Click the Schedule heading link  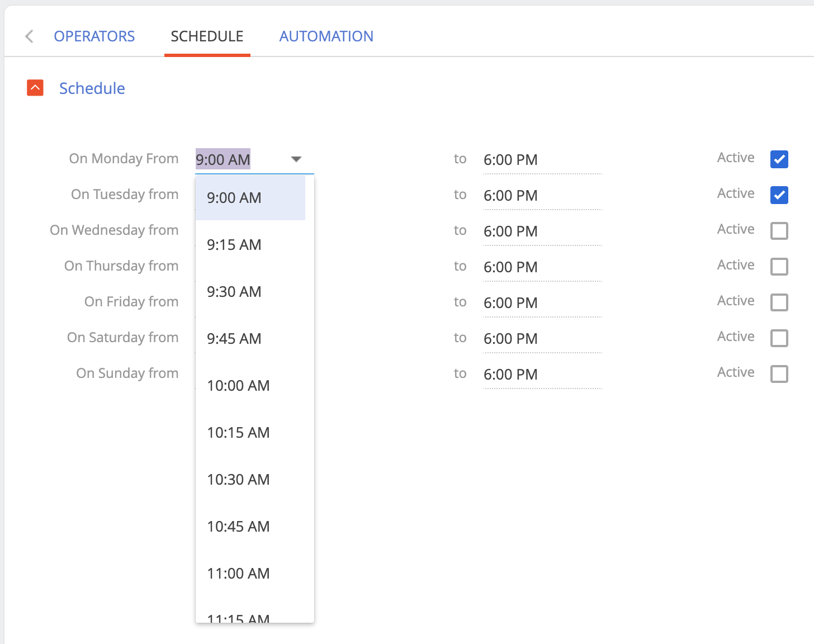(92, 88)
